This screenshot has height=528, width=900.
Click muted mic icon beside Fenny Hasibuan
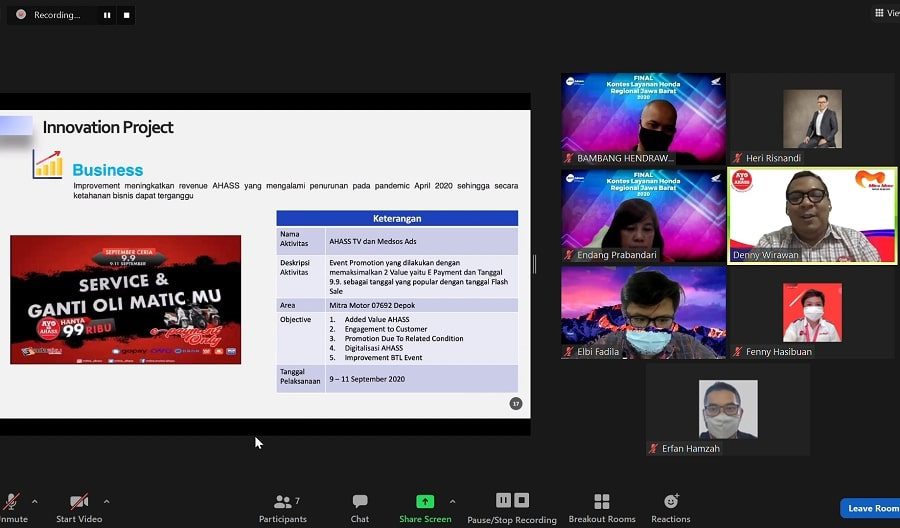(x=738, y=352)
